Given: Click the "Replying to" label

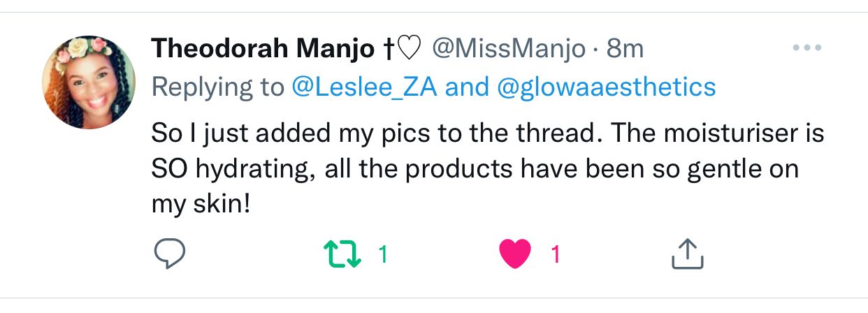Looking at the screenshot, I should (217, 87).
